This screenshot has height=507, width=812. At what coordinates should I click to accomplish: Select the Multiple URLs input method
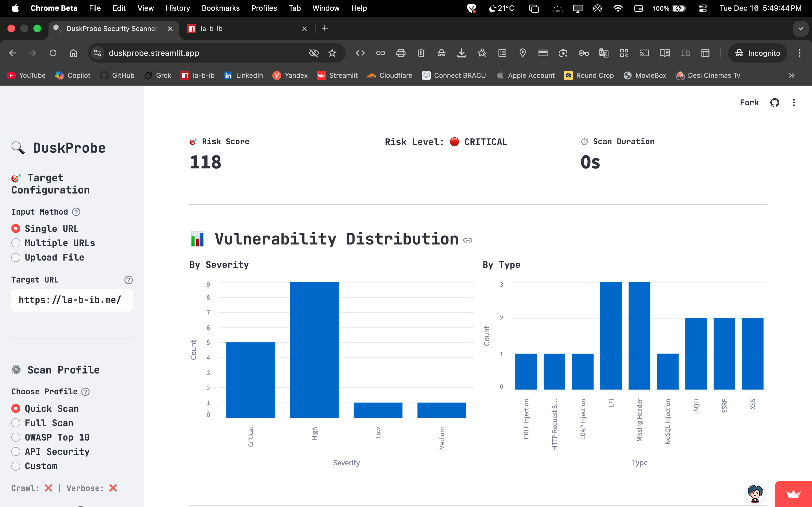coord(16,243)
